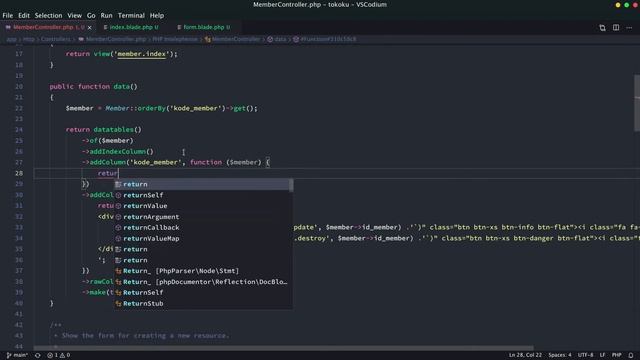Click suggestion list scrollbar thumb
The image size is (640, 360).
point(291,185)
